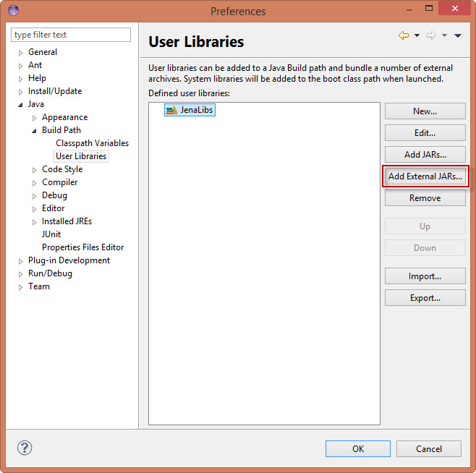Viewport: 476px width, 473px height.
Task: Minimize the Preferences window
Action: [409, 9]
